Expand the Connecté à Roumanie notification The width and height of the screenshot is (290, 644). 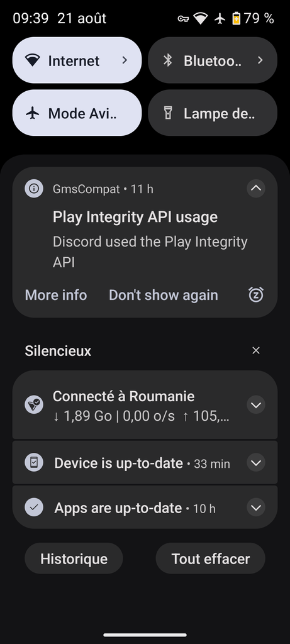(x=256, y=405)
